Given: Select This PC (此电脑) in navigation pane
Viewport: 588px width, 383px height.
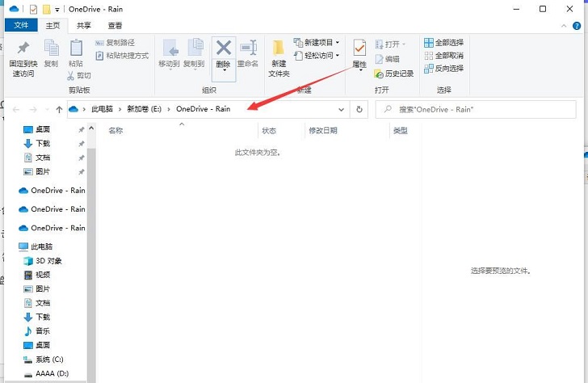Looking at the screenshot, I should tap(36, 246).
